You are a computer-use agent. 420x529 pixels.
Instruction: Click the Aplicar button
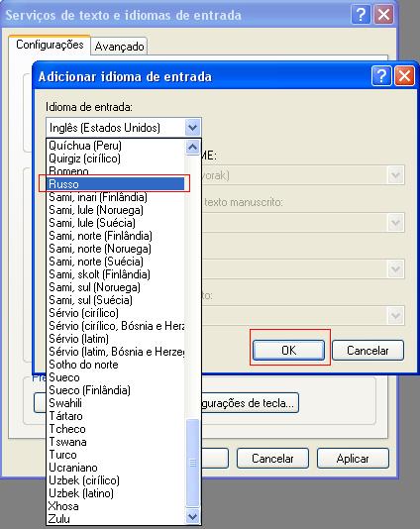[x=353, y=458]
